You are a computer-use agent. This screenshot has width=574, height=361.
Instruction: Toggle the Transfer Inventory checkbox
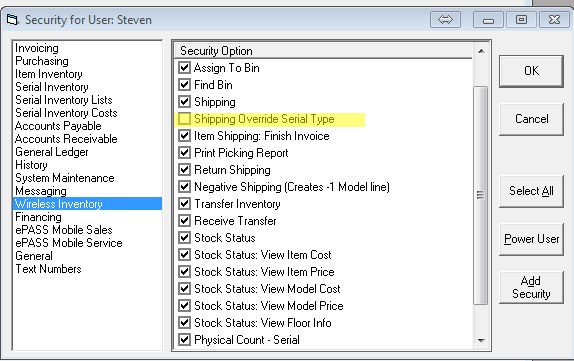tap(184, 204)
